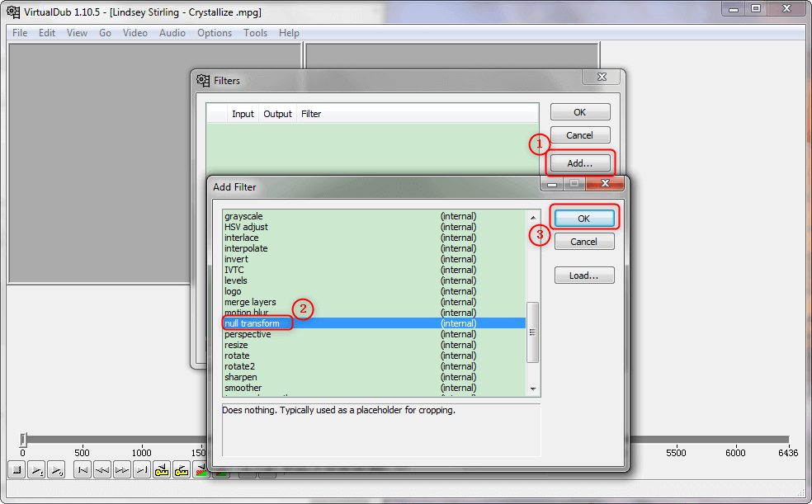Screen dimensions: 812x504
Task: Open the Tools menu
Action: pos(255,33)
